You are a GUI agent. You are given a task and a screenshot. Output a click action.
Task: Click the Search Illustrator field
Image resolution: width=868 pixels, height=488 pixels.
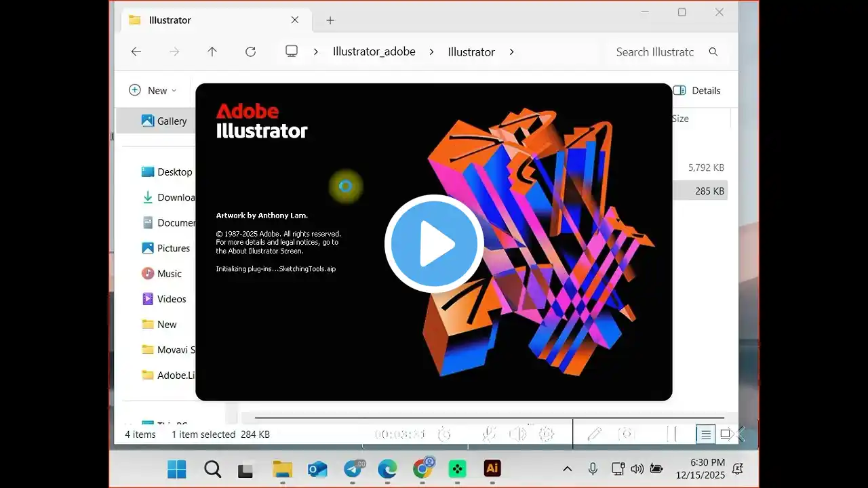655,52
